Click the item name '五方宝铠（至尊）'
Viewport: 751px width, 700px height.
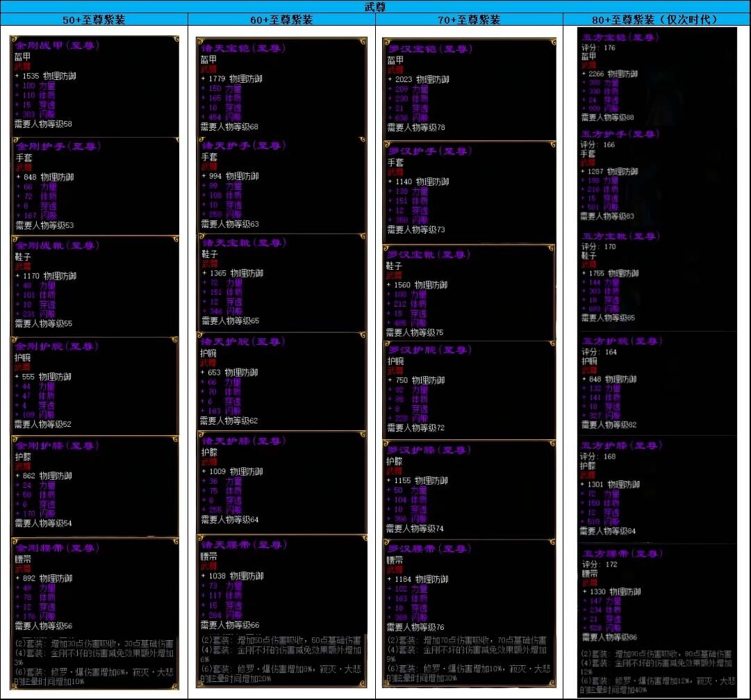click(620, 38)
